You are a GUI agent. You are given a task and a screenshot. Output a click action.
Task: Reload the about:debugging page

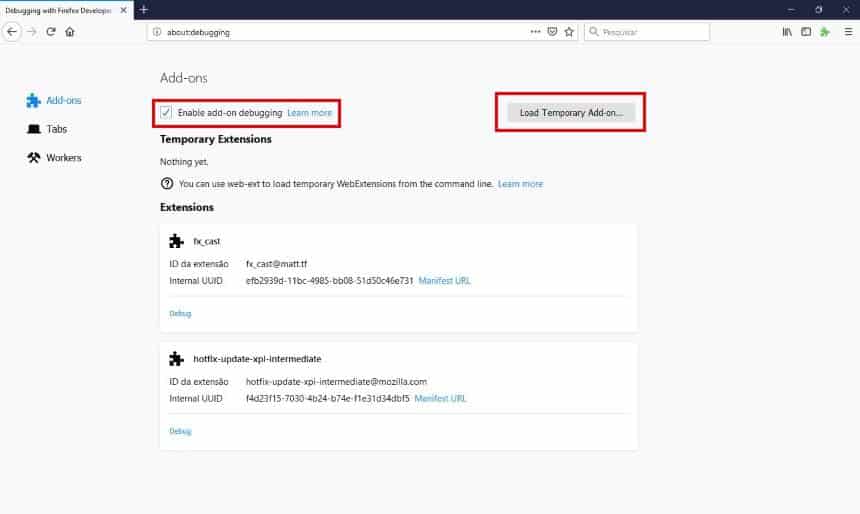tap(51, 32)
